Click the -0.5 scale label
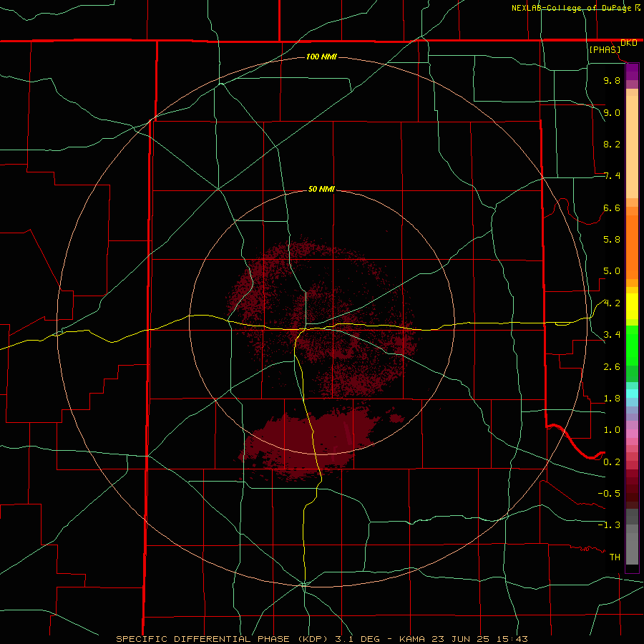The width and height of the screenshot is (644, 644). tap(609, 493)
